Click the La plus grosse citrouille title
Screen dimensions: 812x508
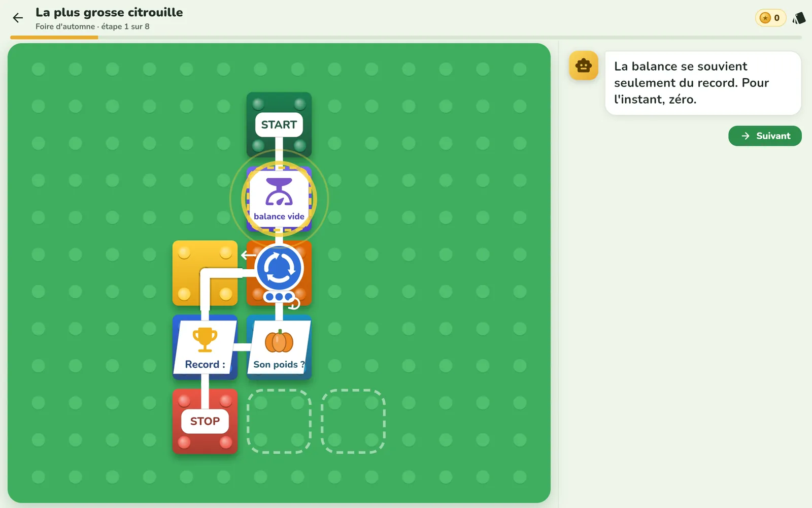click(x=109, y=12)
